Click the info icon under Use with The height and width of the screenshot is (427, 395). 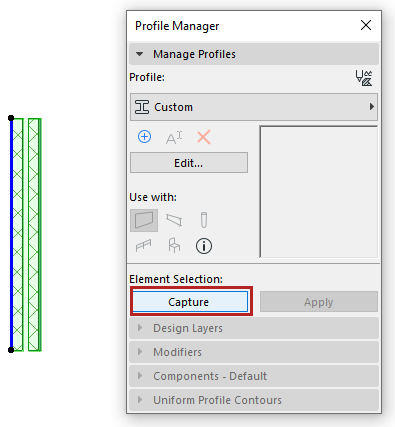pos(204,246)
